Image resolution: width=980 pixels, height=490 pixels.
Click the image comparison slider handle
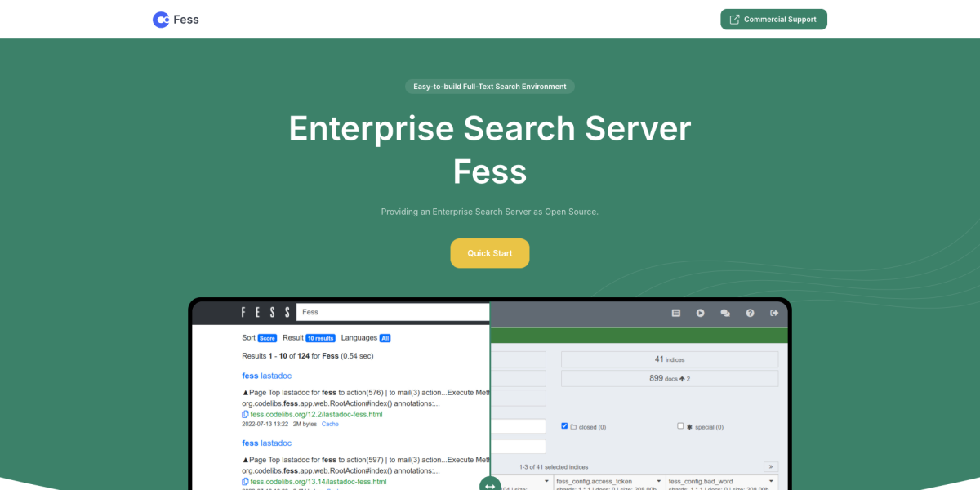tap(490, 485)
